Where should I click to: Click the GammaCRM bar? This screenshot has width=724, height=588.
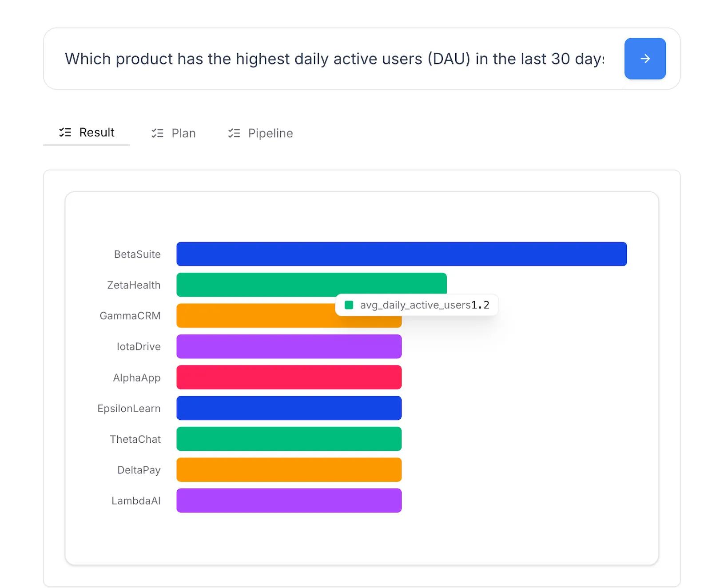[267, 315]
